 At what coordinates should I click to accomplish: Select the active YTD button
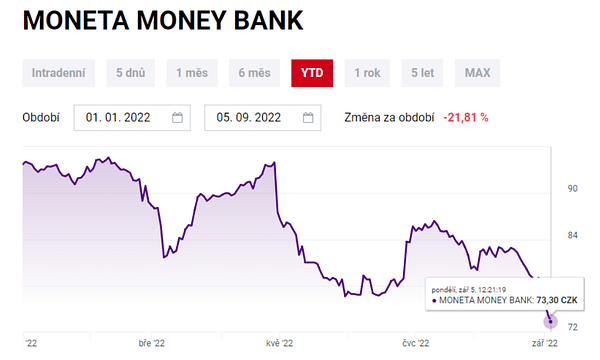[x=312, y=73]
